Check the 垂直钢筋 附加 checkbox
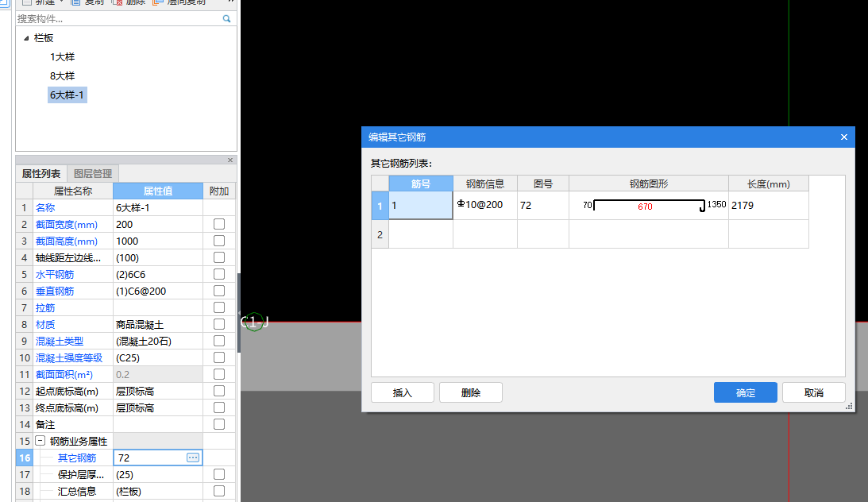868x502 pixels. point(219,291)
